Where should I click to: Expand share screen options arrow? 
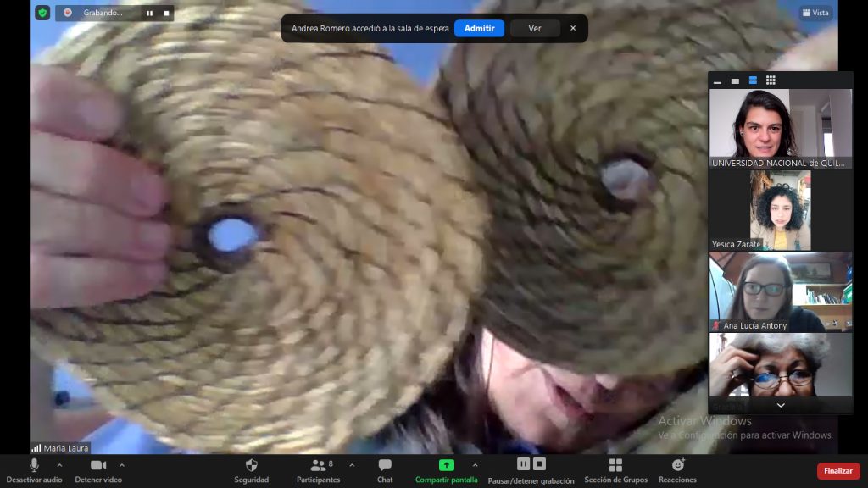point(475,465)
